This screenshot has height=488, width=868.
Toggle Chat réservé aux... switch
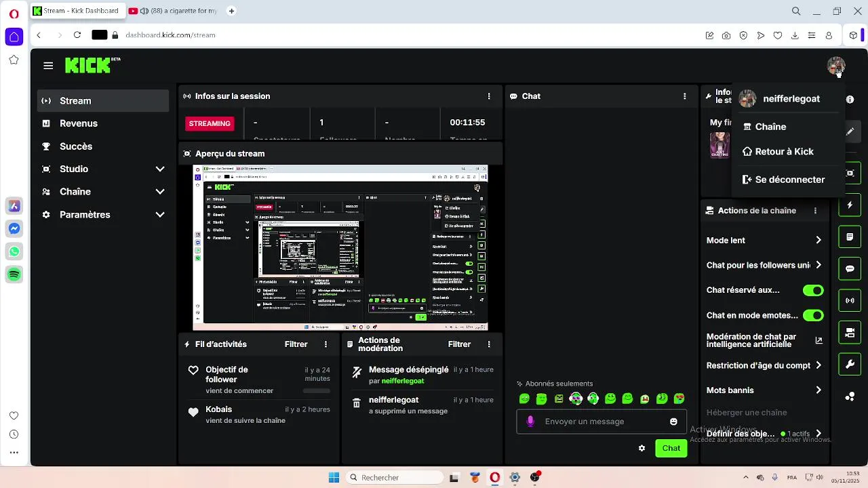(813, 291)
